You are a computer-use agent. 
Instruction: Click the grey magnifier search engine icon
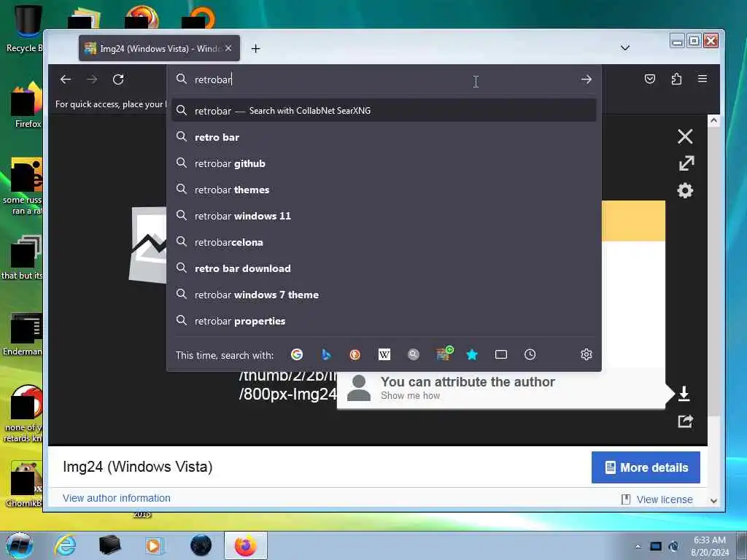pyautogui.click(x=414, y=354)
